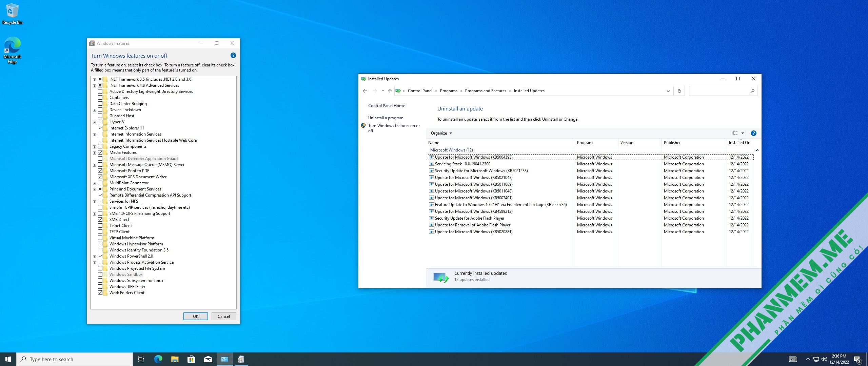Image resolution: width=868 pixels, height=366 pixels.
Task: Expand Internet Information Services node
Action: [94, 134]
